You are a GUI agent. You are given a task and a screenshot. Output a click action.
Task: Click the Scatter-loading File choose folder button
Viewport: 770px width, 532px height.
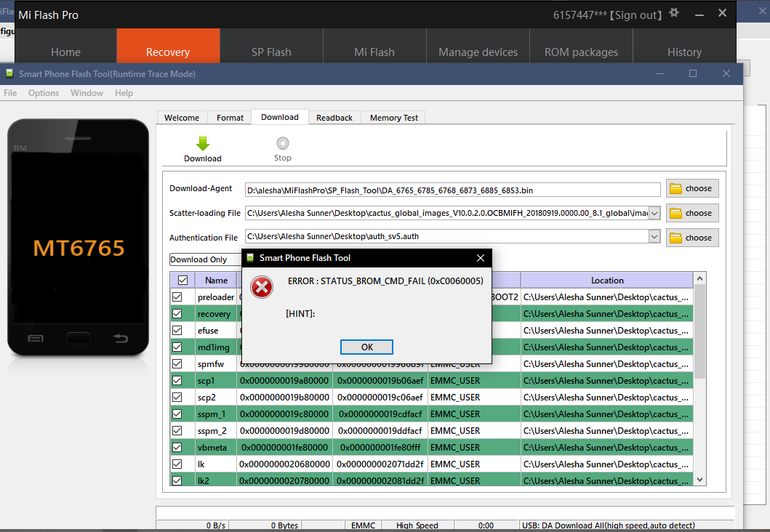pos(691,213)
